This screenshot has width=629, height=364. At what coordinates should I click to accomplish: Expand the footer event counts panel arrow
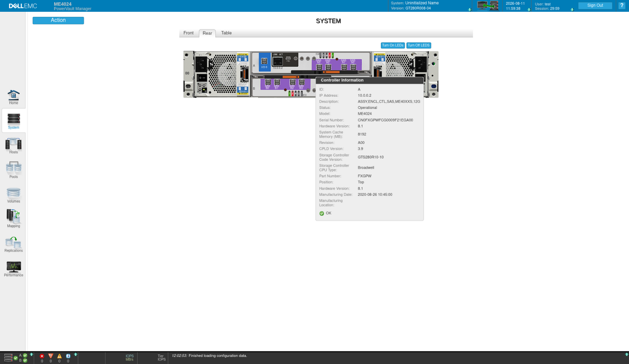click(x=75, y=354)
